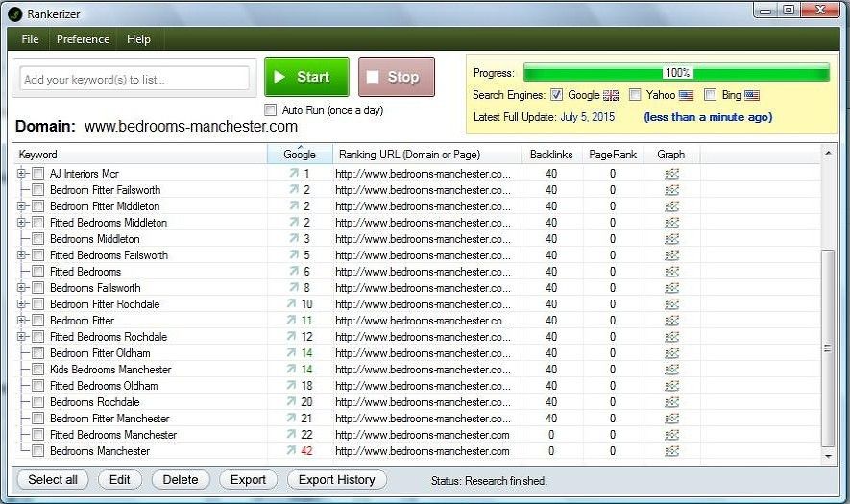The image size is (850, 504).
Task: Open the File menu
Action: tap(30, 39)
